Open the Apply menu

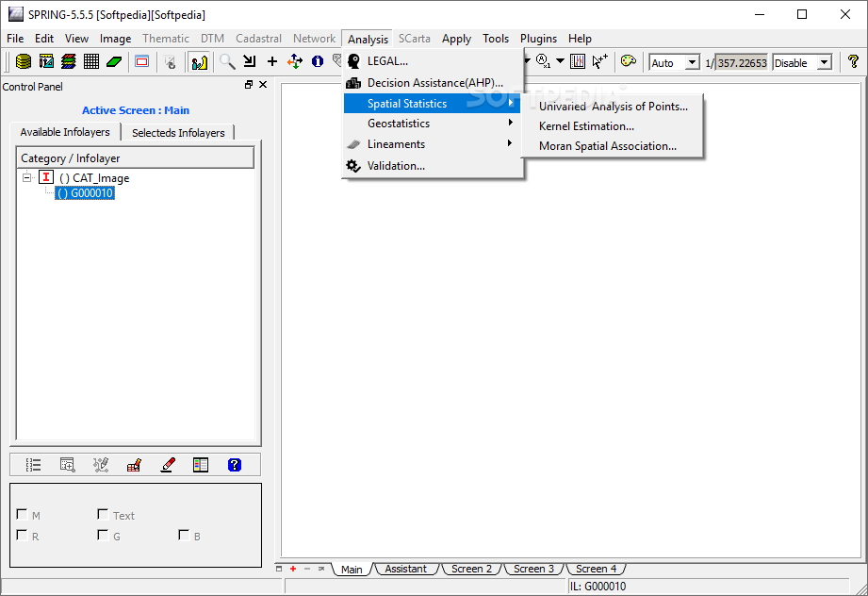click(x=456, y=39)
